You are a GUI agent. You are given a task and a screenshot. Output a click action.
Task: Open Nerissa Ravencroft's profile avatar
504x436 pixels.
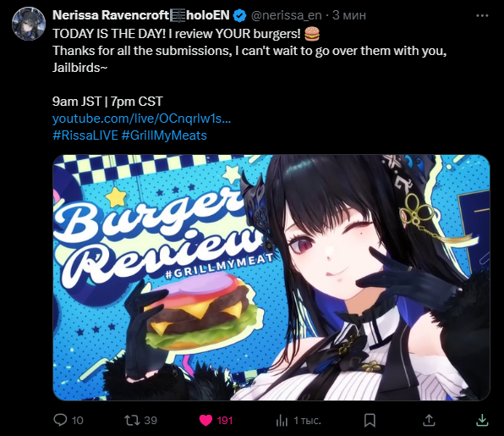(29, 24)
